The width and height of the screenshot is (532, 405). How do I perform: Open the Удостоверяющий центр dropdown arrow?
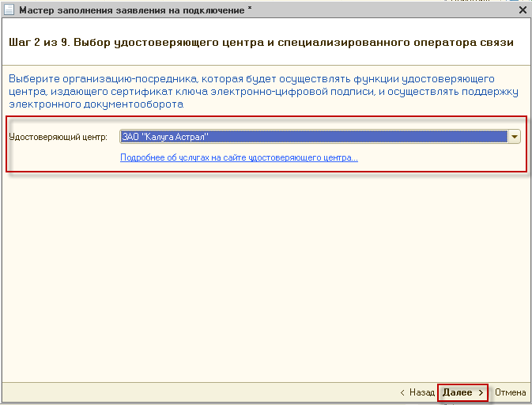(515, 137)
